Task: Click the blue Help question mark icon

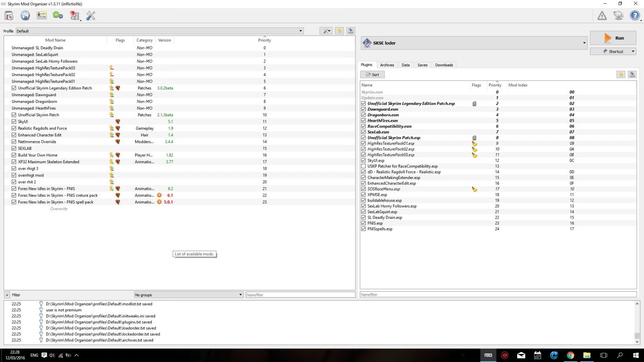Action: coord(635,16)
